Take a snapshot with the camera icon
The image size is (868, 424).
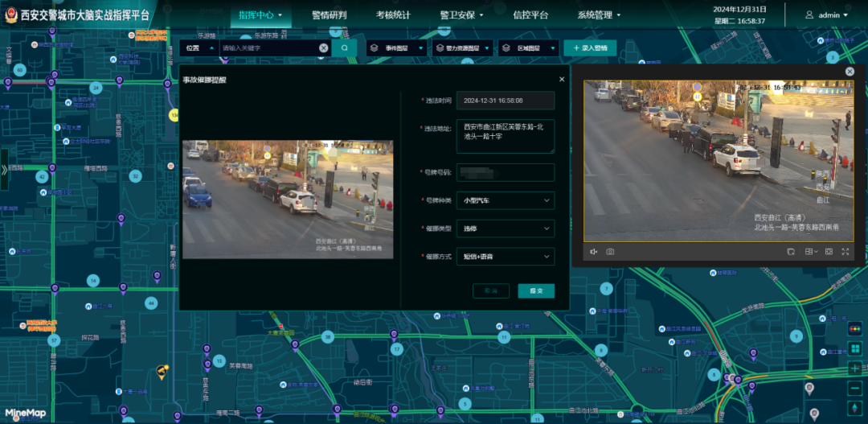point(610,252)
